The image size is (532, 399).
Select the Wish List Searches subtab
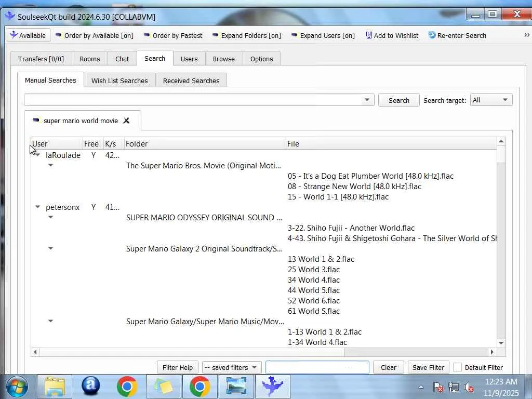pyautogui.click(x=119, y=81)
